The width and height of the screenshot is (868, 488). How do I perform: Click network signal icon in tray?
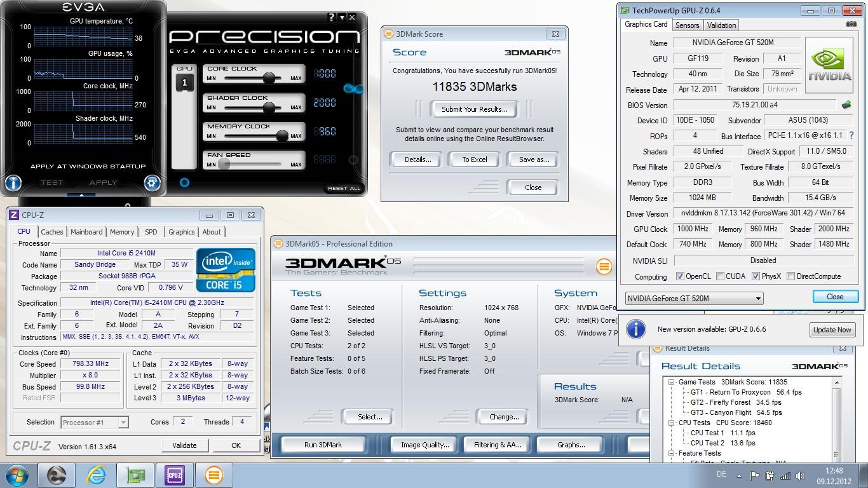coord(785,475)
